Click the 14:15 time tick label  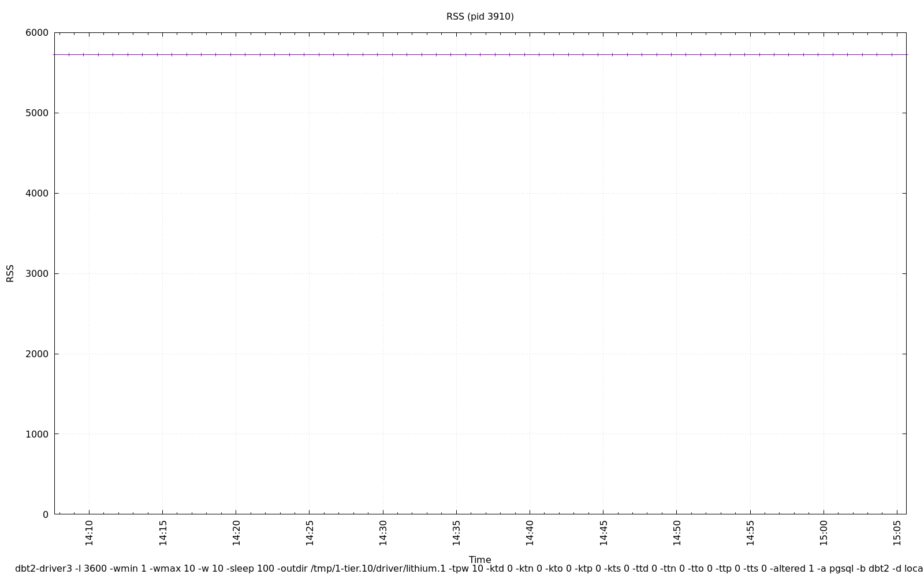(163, 532)
